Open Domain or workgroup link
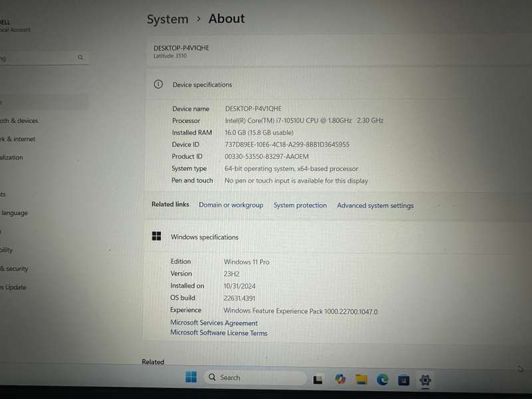532x399 pixels. (231, 205)
